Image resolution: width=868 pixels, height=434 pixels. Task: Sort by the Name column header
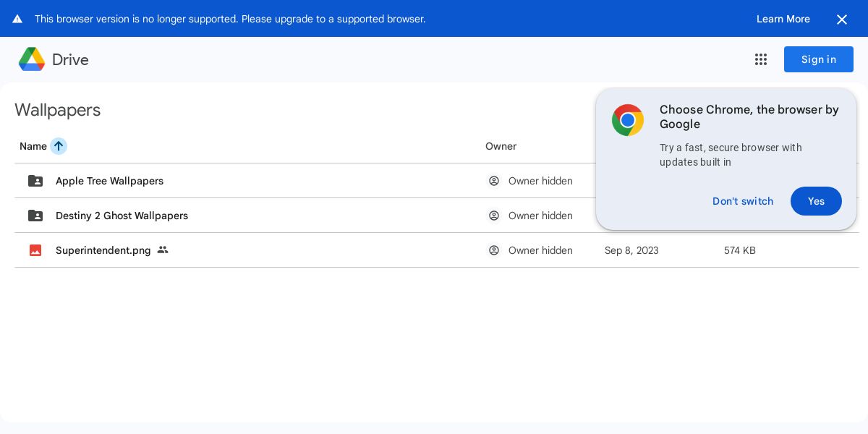click(x=33, y=146)
